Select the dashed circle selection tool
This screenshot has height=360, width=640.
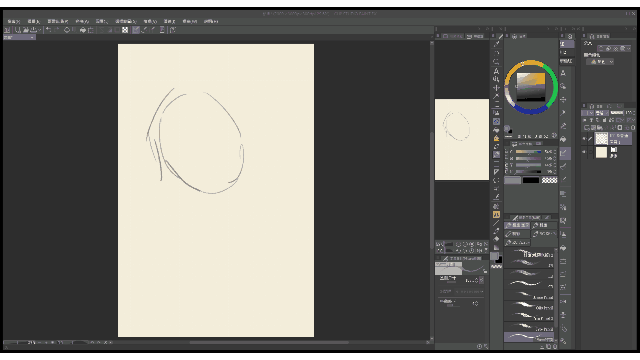coord(496,180)
